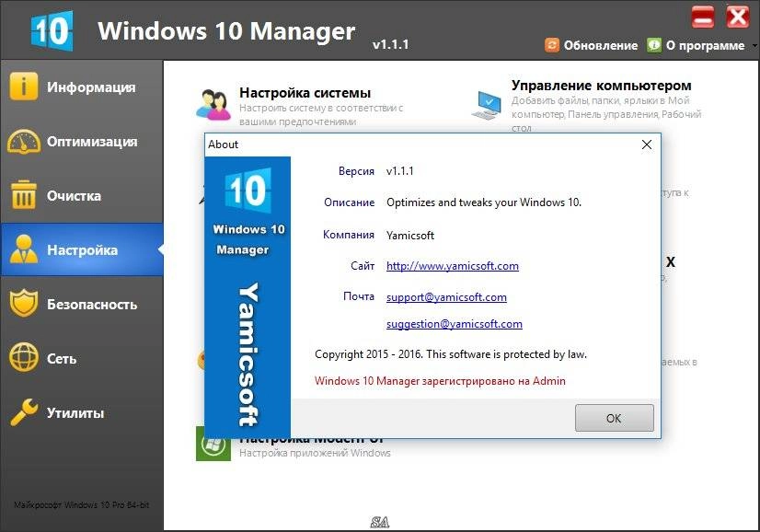760x532 pixels.
Task: Click the Optimizes and tweaks description text
Action: [x=484, y=202]
